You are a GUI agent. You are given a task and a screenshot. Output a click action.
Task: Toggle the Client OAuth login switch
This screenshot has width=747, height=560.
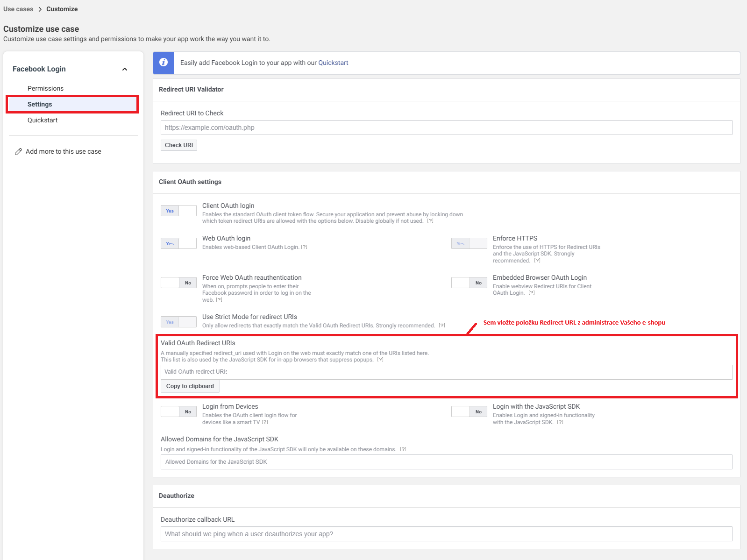tap(178, 211)
